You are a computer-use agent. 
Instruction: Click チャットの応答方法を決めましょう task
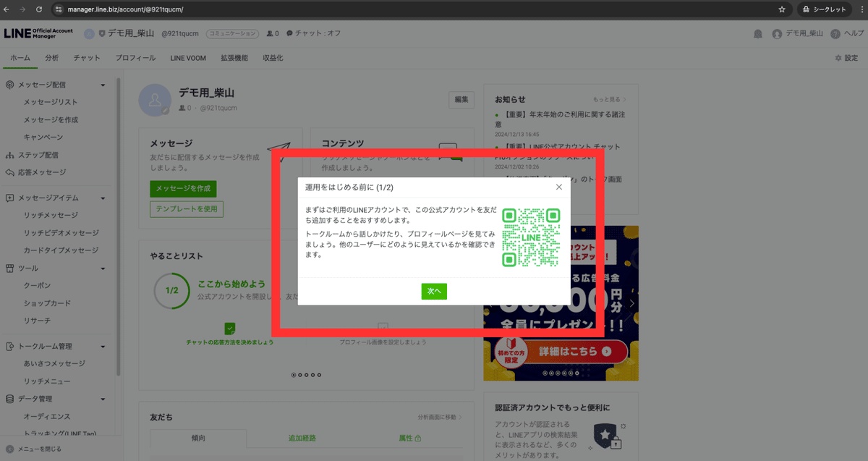pos(229,334)
